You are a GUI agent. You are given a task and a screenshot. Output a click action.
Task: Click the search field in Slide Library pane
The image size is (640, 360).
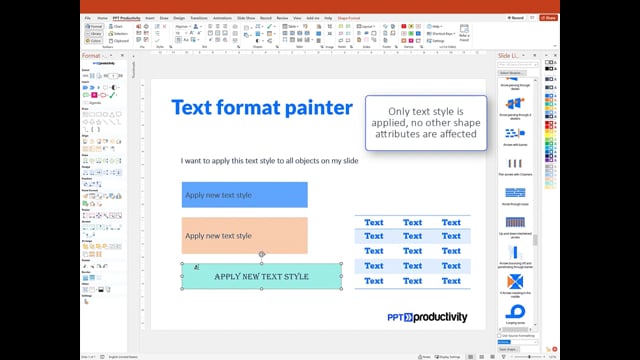click(517, 64)
